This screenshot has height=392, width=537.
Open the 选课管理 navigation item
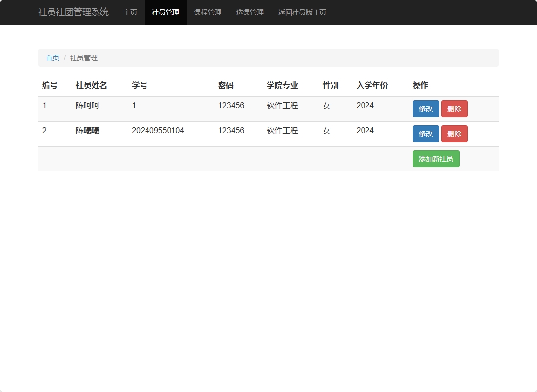249,12
